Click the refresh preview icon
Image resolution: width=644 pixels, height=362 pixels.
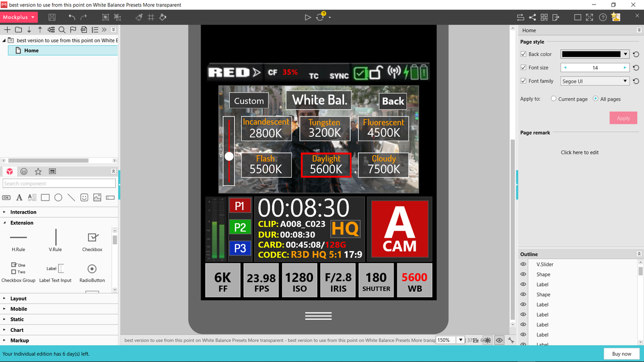pos(320,17)
